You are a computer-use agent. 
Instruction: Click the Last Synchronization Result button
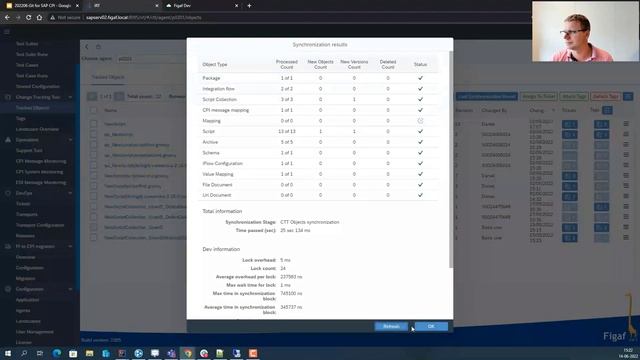pyautogui.click(x=487, y=96)
